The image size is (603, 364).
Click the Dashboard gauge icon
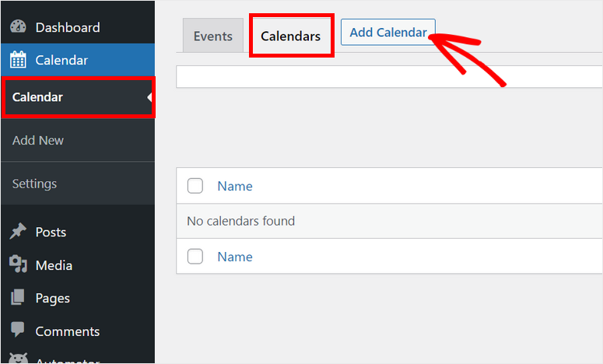point(19,27)
